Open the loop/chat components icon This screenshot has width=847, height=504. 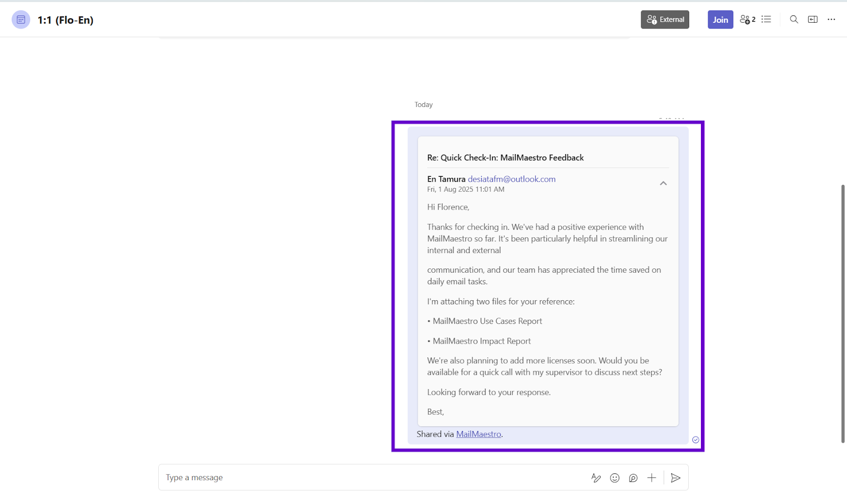click(x=633, y=478)
